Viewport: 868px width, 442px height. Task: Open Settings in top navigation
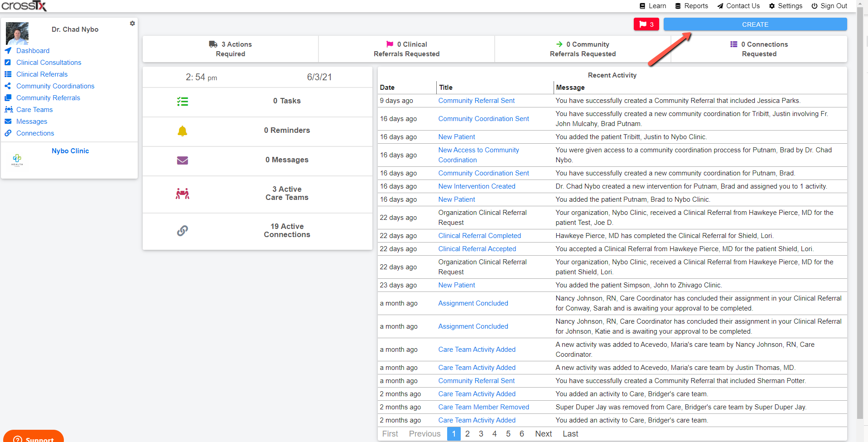pos(786,6)
